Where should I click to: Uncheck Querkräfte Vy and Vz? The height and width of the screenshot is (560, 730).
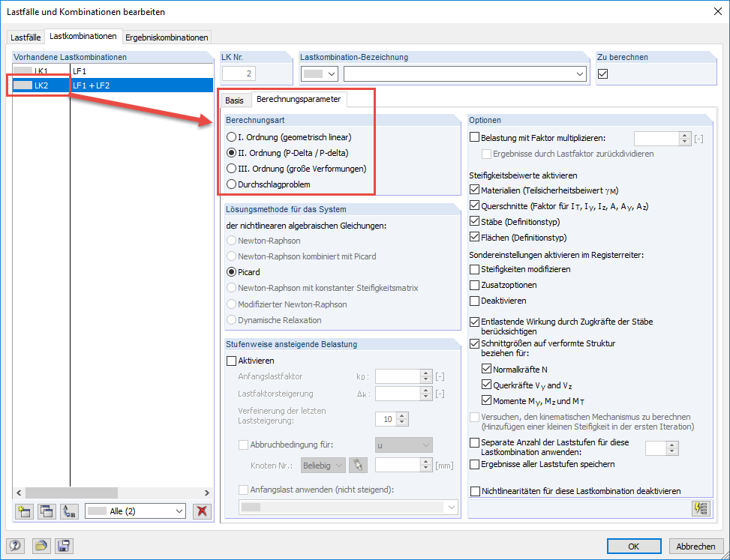(x=486, y=385)
